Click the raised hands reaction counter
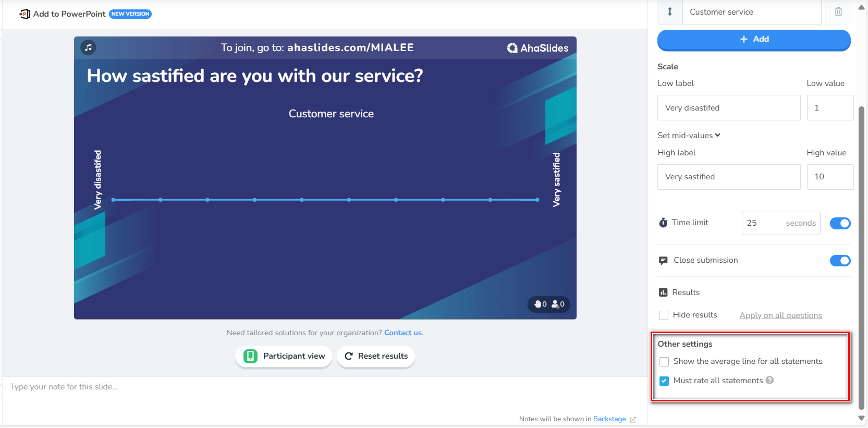 pos(541,304)
